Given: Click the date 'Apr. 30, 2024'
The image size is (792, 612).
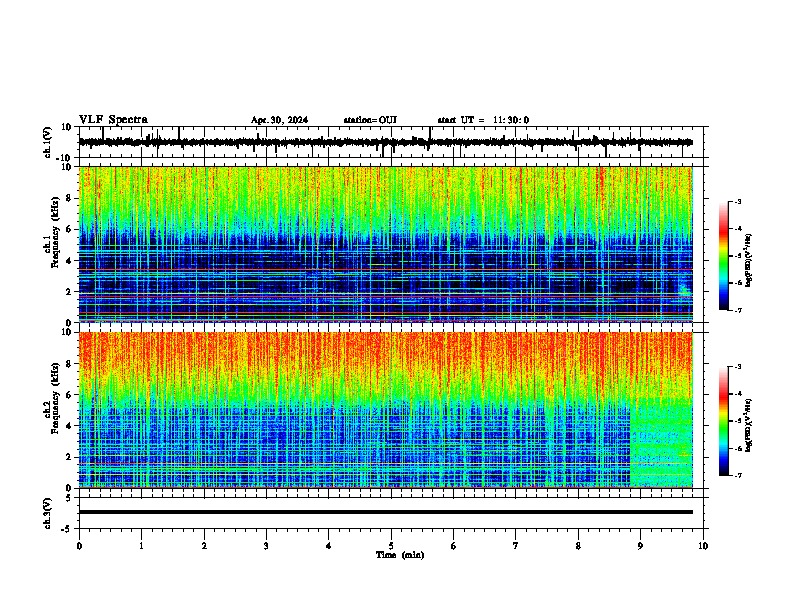Looking at the screenshot, I should (279, 120).
